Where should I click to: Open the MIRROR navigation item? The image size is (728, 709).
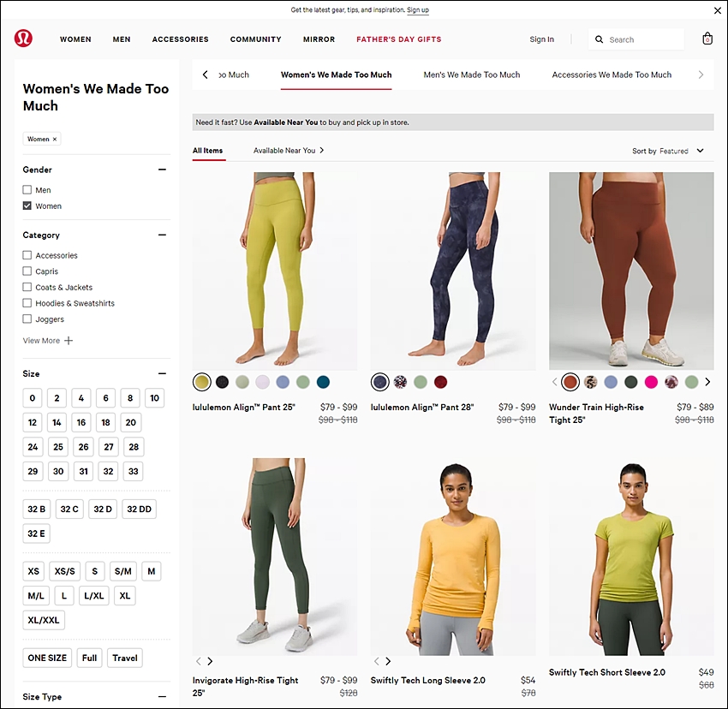319,39
